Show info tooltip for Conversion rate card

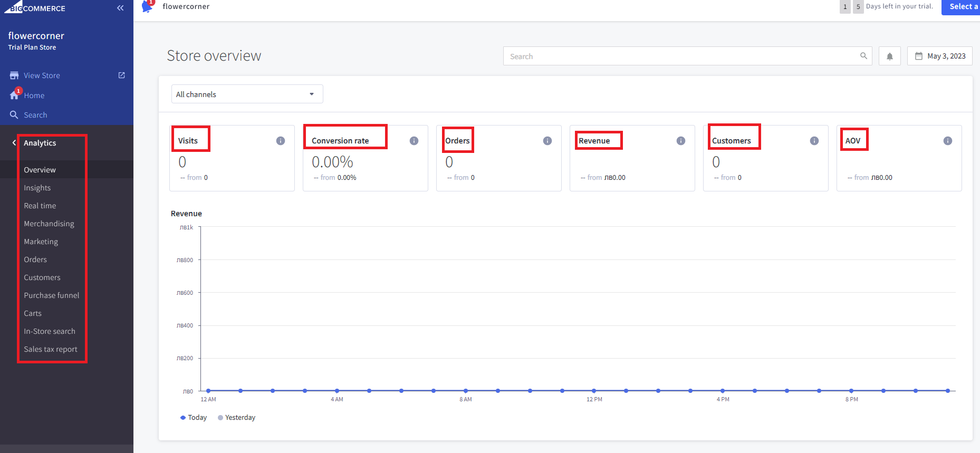click(414, 141)
